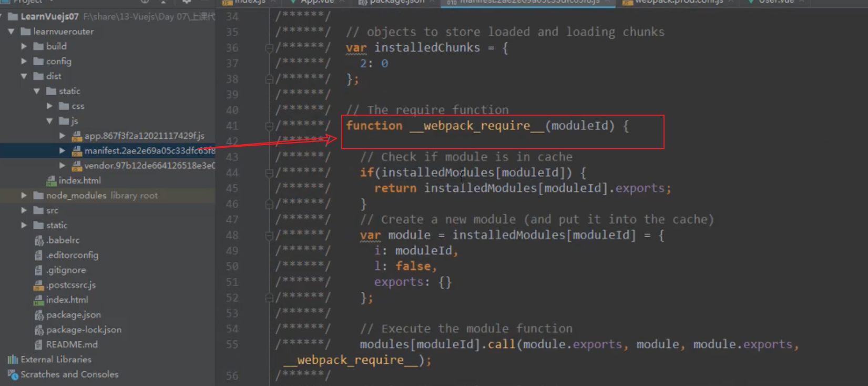
Task: Click the 'exports: {}' property on line 51
Action: coord(413,282)
